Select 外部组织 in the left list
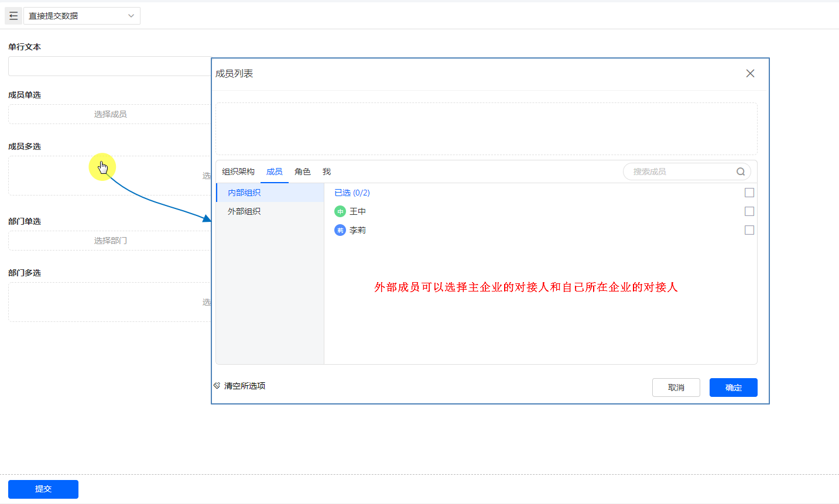839x504 pixels. (244, 211)
